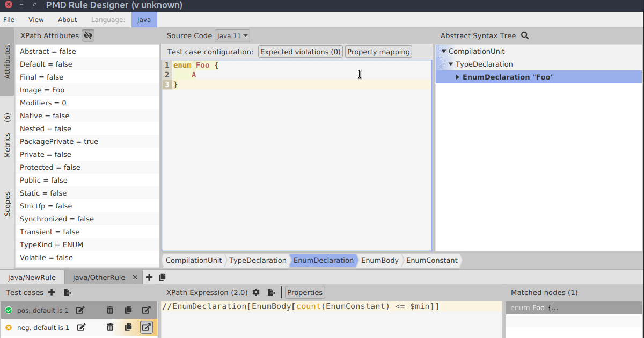Select the Attributes side tab
644x338 pixels.
8,62
